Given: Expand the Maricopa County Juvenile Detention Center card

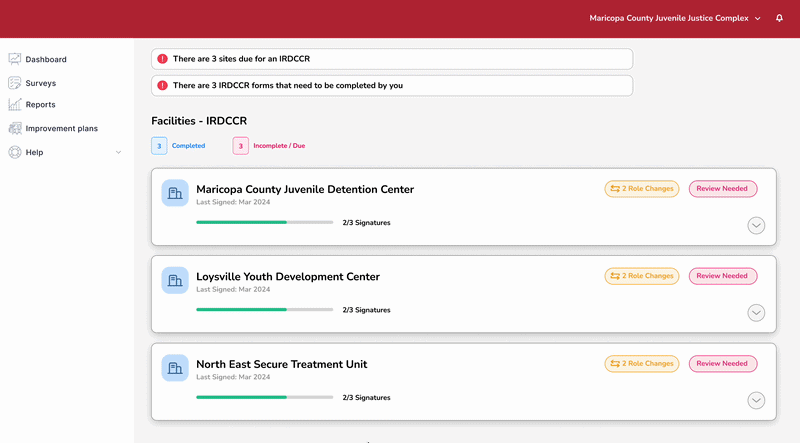Looking at the screenshot, I should click(756, 226).
